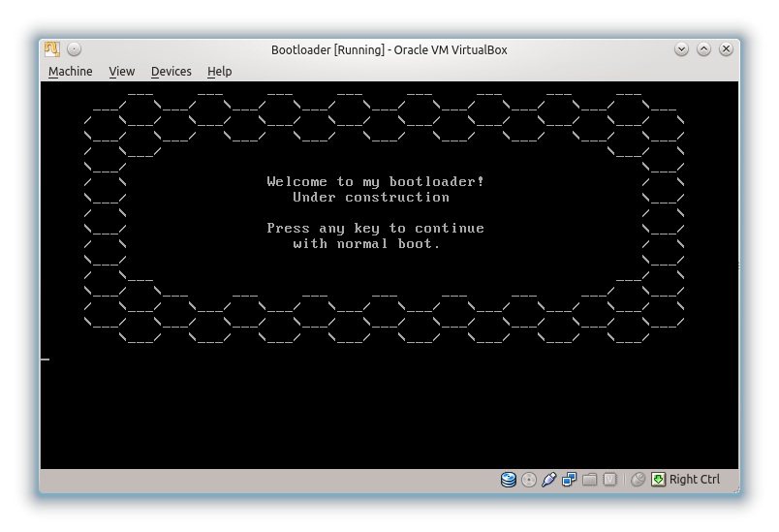This screenshot has height=532, width=779.
Task: Click the VirtualBox window menu icon
Action: [52, 49]
